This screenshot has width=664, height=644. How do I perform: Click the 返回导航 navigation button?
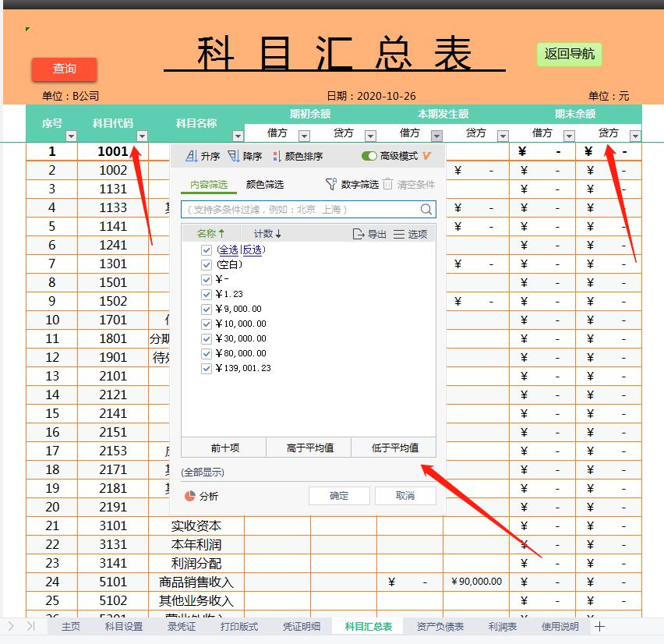tap(569, 54)
